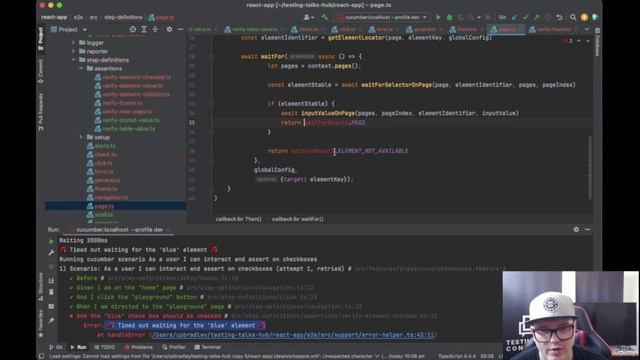This screenshot has height=360, width=640.
Task: Click the yellow avatar icon in top toolbar
Action: [584, 18]
